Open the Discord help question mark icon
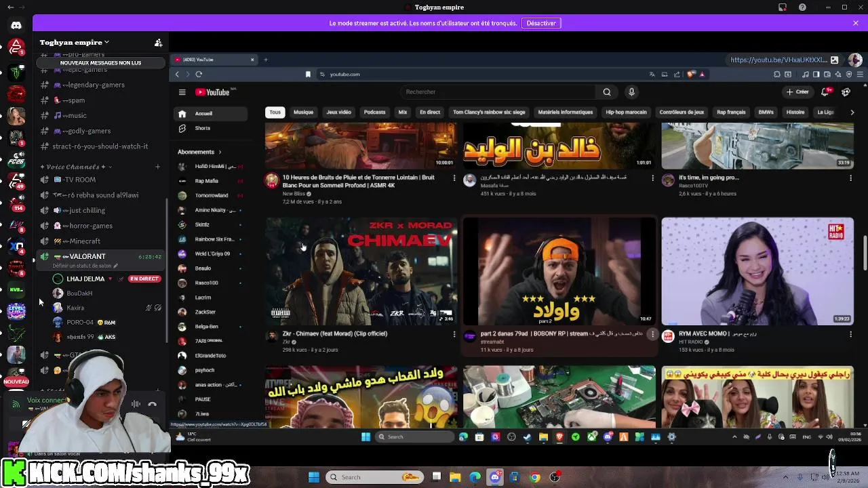 pos(802,7)
